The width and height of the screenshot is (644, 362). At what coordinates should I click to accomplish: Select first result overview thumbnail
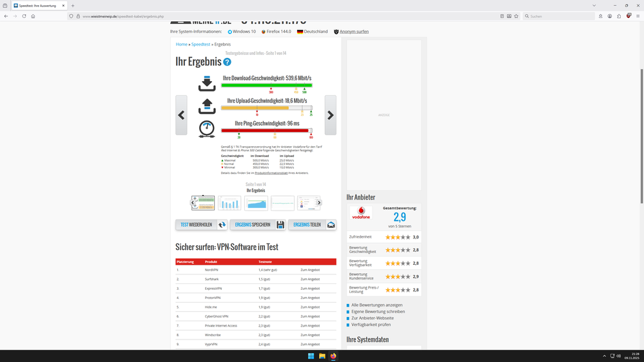203,203
